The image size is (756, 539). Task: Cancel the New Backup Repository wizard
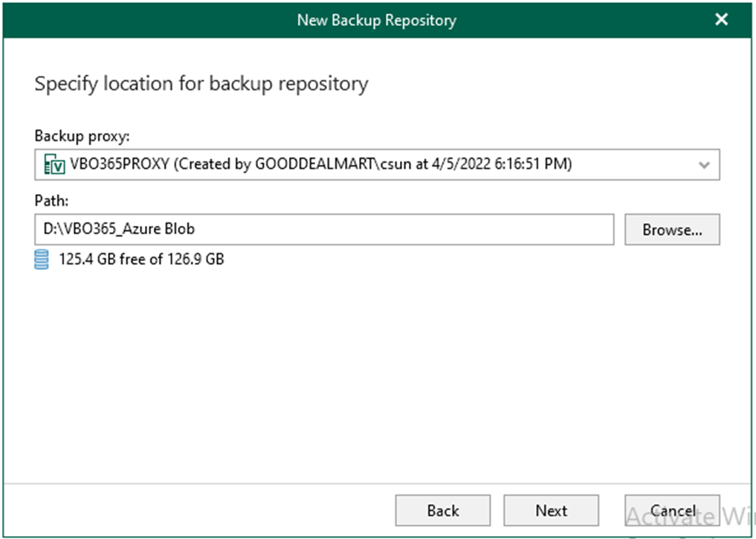pos(672,510)
